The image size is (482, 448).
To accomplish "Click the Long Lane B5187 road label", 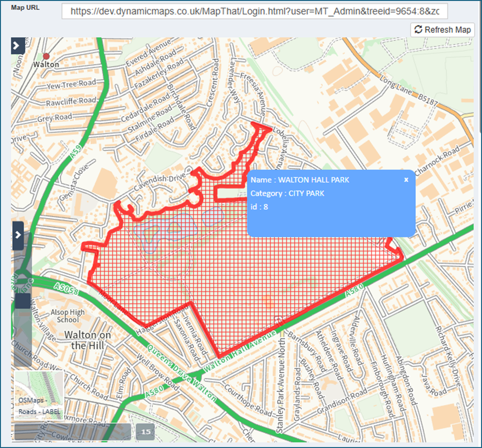I will click(x=408, y=90).
